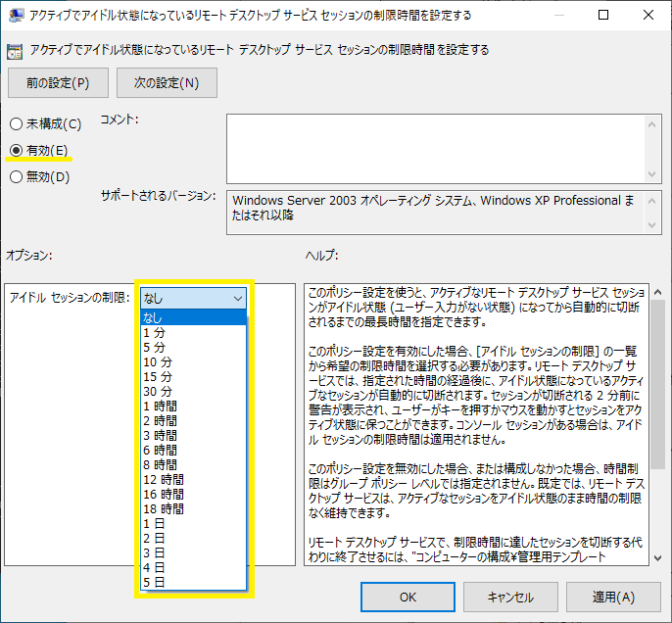The width and height of the screenshot is (672, 623).
Task: Pick 1 時間 in the idle limit list
Action: click(193, 406)
